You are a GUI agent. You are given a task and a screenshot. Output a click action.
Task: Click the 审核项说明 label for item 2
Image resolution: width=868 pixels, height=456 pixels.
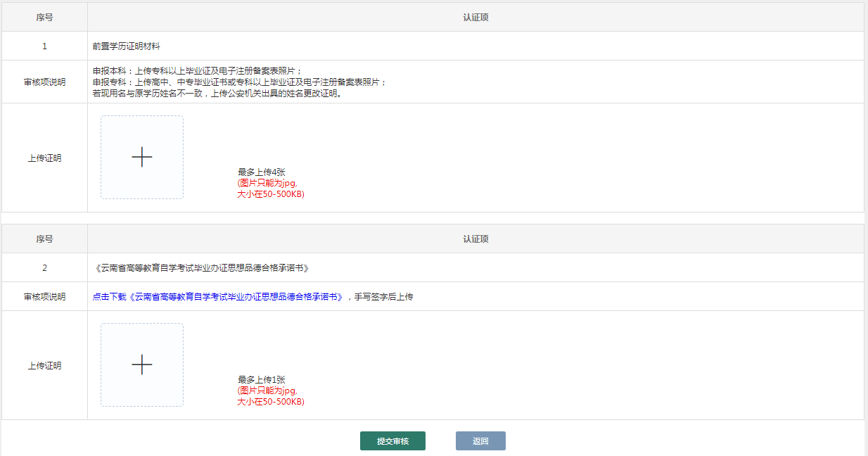[44, 297]
